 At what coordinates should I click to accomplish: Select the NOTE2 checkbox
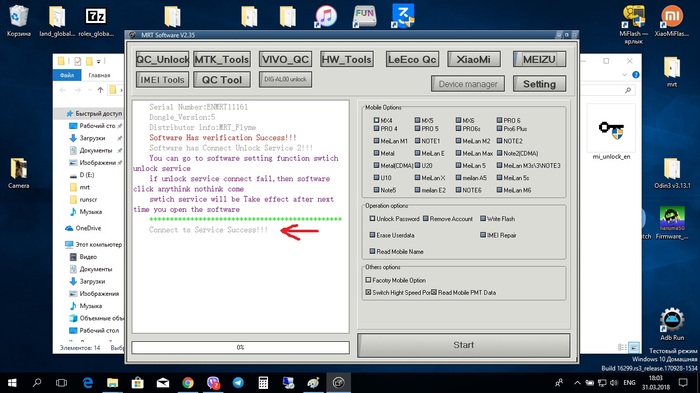[500, 141]
